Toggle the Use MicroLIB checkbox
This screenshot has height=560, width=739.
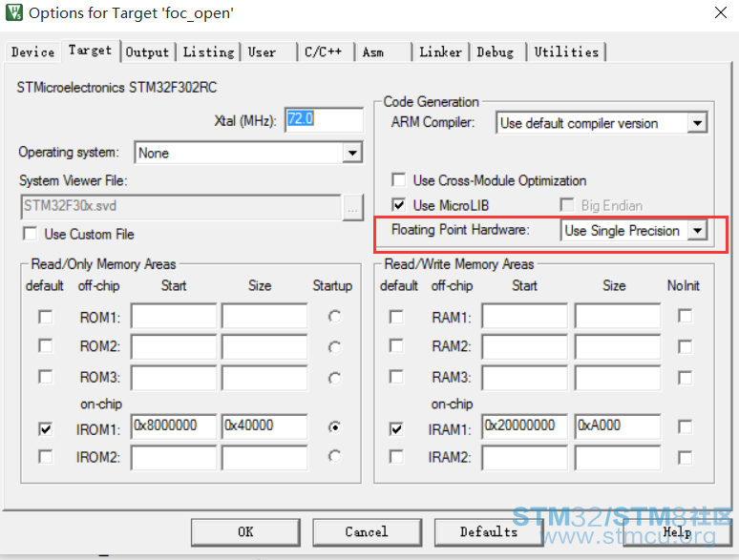398,205
